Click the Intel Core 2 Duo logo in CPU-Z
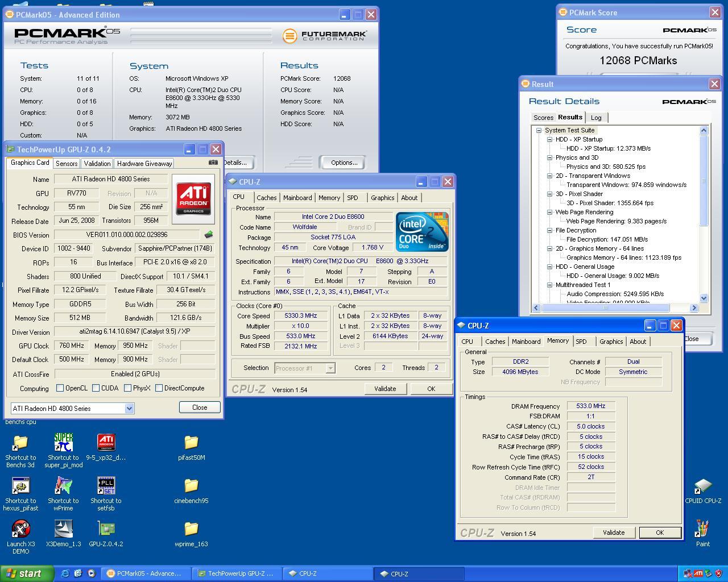 click(x=422, y=232)
